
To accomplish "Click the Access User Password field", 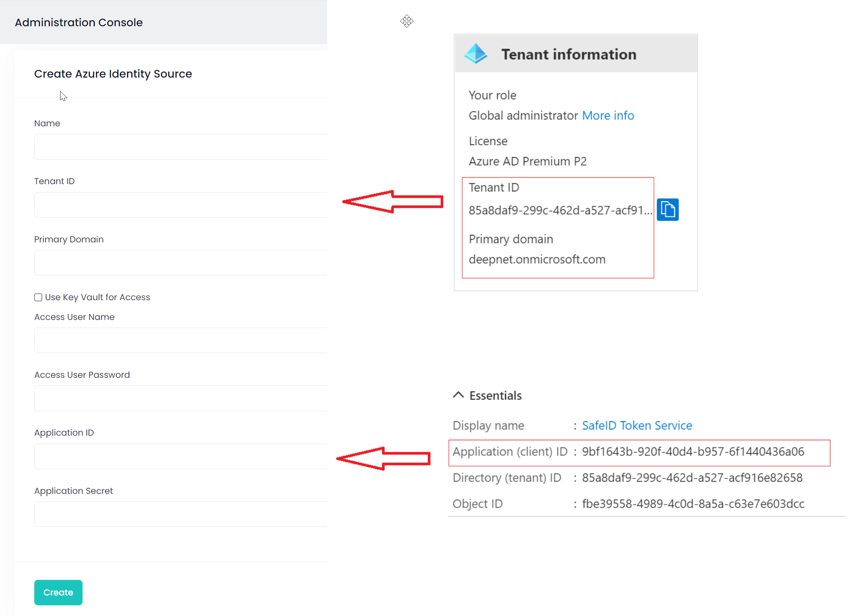I will (x=181, y=398).
